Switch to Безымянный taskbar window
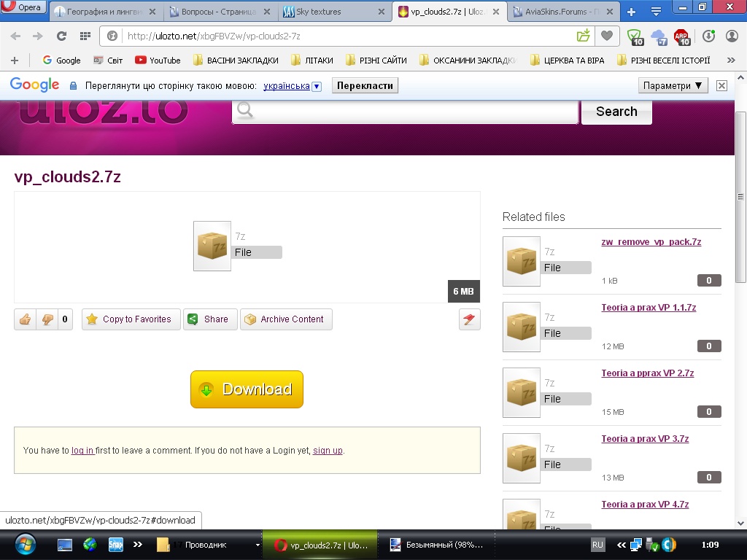 click(x=437, y=545)
